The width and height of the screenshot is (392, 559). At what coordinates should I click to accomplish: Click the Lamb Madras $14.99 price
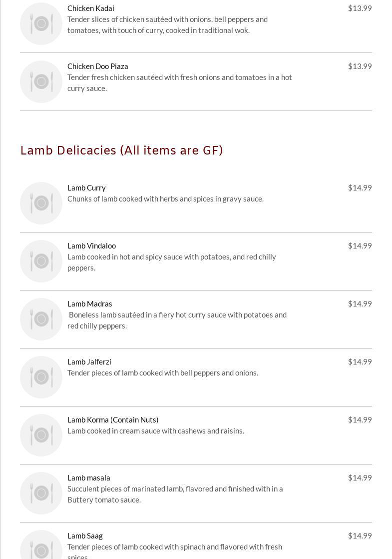360,303
